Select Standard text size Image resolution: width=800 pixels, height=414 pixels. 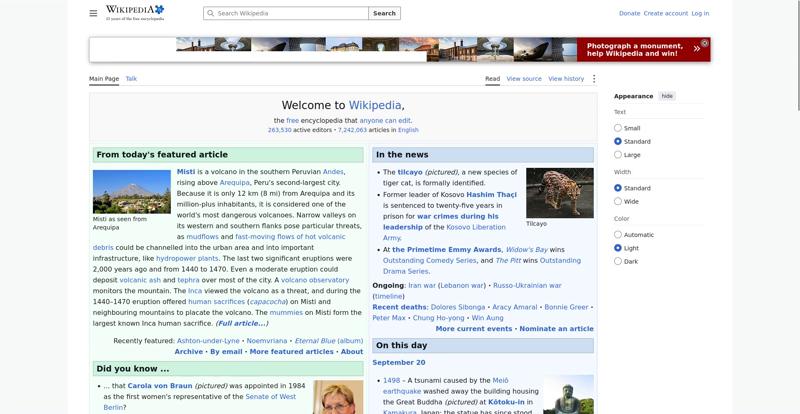(618, 141)
